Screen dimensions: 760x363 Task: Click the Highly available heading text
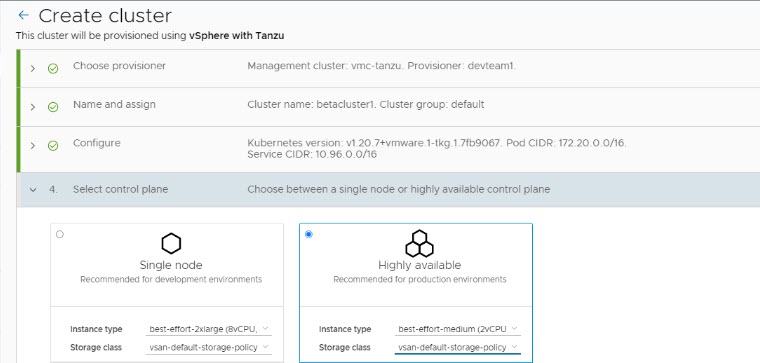click(419, 265)
